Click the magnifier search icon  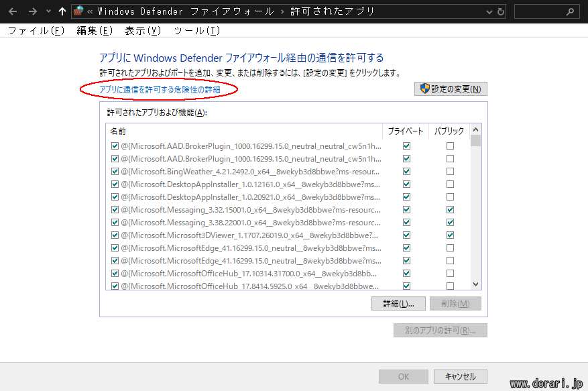click(x=570, y=11)
